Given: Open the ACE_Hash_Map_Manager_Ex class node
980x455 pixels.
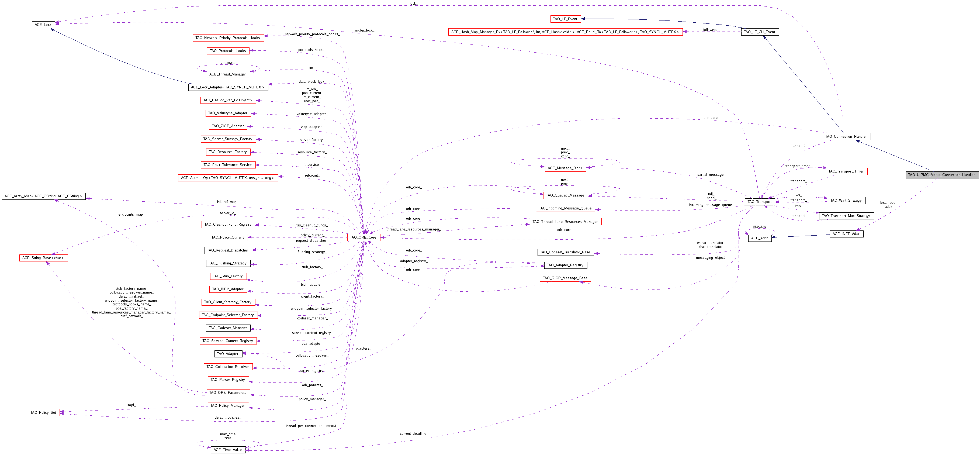Looking at the screenshot, I should [x=565, y=32].
